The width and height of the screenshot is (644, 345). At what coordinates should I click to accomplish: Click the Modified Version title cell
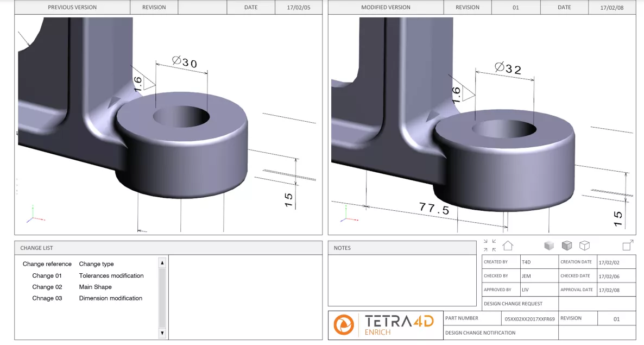pyautogui.click(x=386, y=7)
